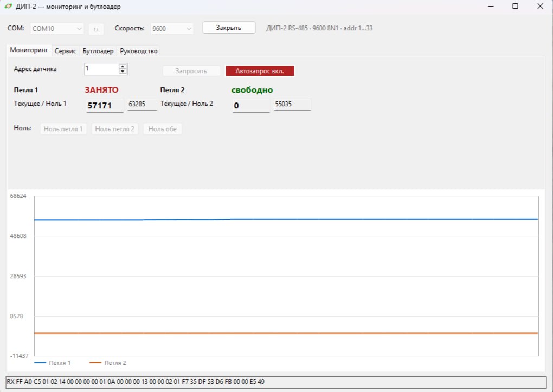
Task: Click the Ноль обе button
Action: point(162,129)
